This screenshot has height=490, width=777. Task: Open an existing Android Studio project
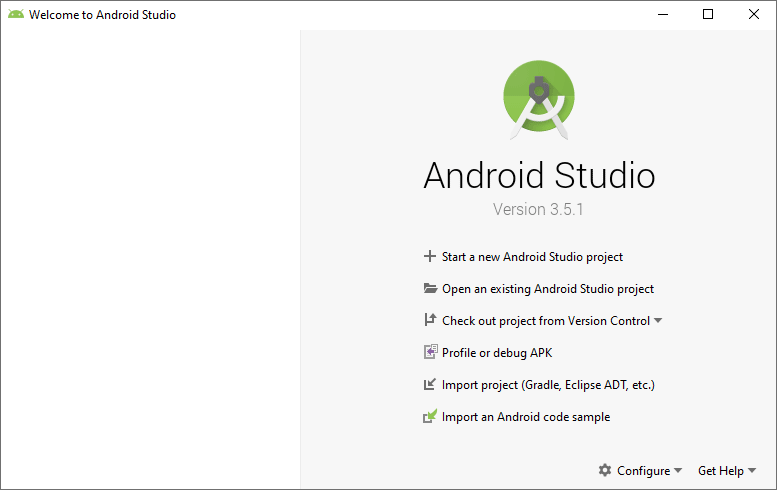click(x=547, y=289)
